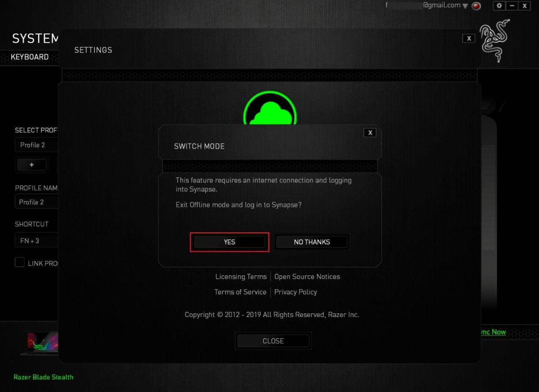The width and height of the screenshot is (539, 392).
Task: Click the Profile Name input field
Action: [x=37, y=202]
